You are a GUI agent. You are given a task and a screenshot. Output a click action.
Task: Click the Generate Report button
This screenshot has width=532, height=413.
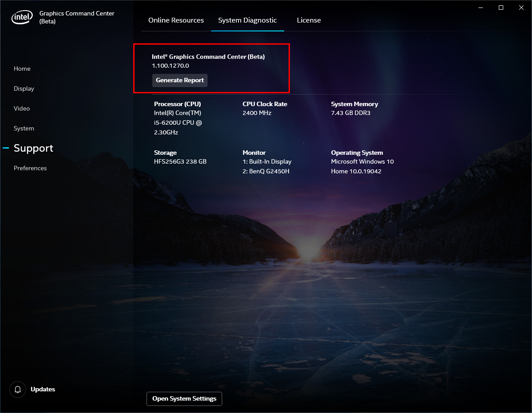click(x=180, y=80)
